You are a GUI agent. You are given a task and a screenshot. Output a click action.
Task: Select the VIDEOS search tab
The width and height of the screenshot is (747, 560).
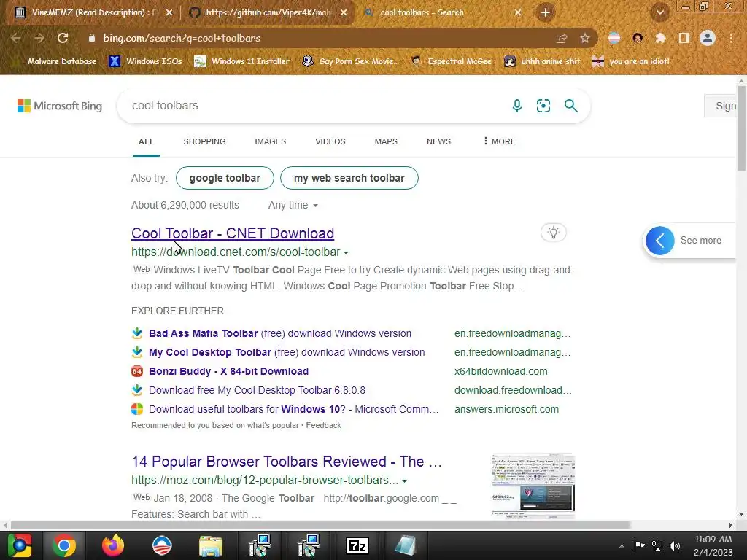(330, 141)
